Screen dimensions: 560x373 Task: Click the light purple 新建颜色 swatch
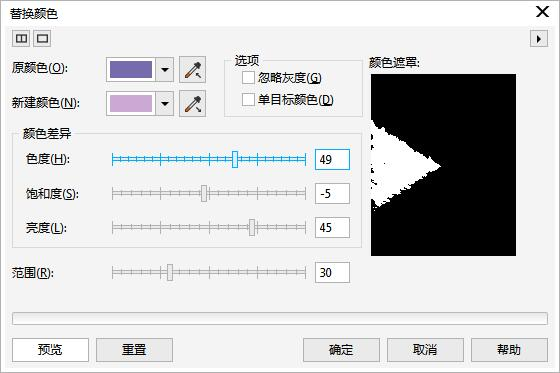click(x=131, y=104)
